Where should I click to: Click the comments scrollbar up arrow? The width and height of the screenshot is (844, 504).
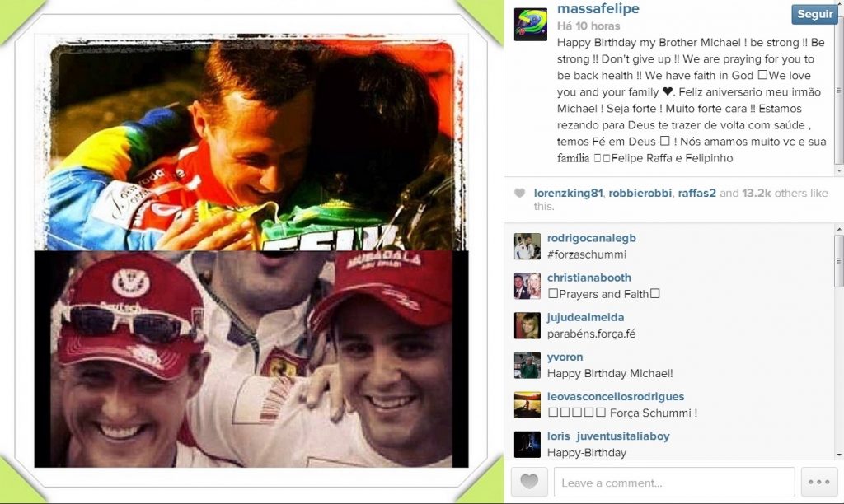click(839, 230)
